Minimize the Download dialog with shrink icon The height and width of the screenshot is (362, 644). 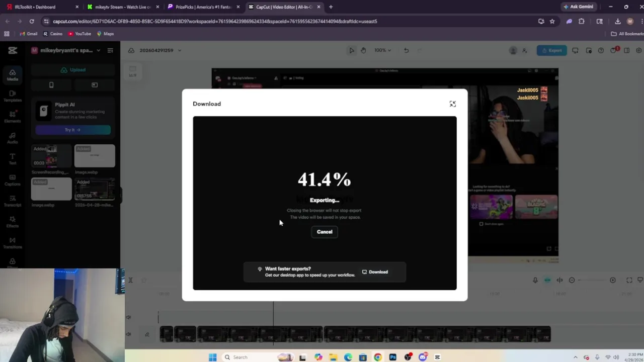tap(452, 104)
